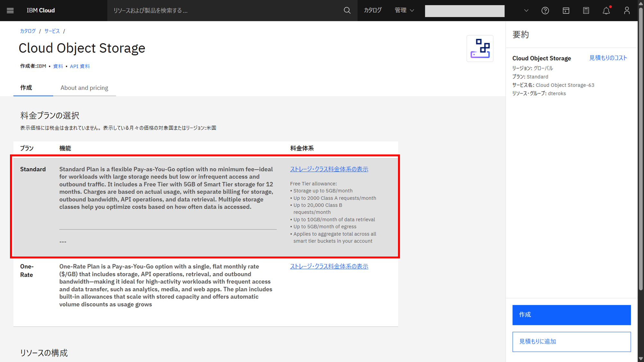Open the hamburger navigation menu

tap(10, 11)
